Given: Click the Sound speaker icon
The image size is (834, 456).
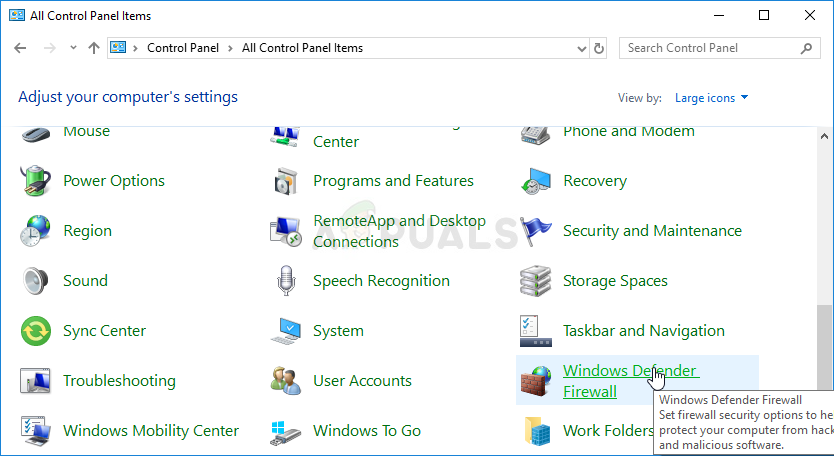Looking at the screenshot, I should [36, 281].
